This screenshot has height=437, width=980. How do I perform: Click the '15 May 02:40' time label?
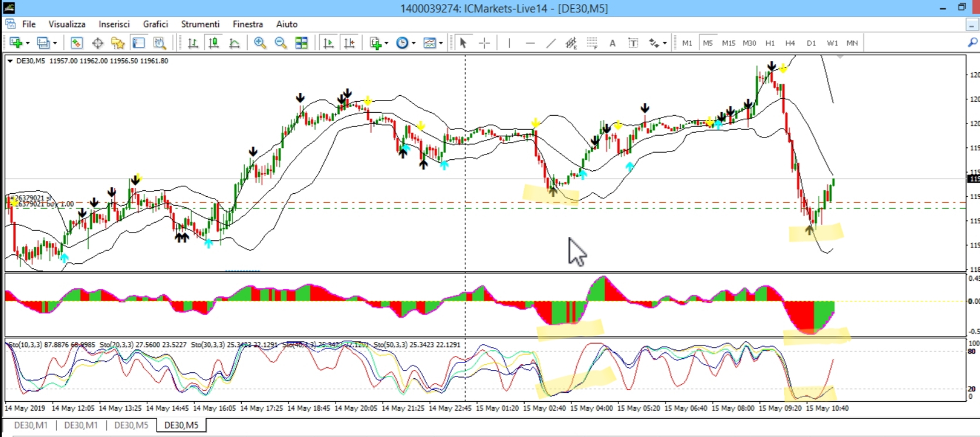(545, 408)
